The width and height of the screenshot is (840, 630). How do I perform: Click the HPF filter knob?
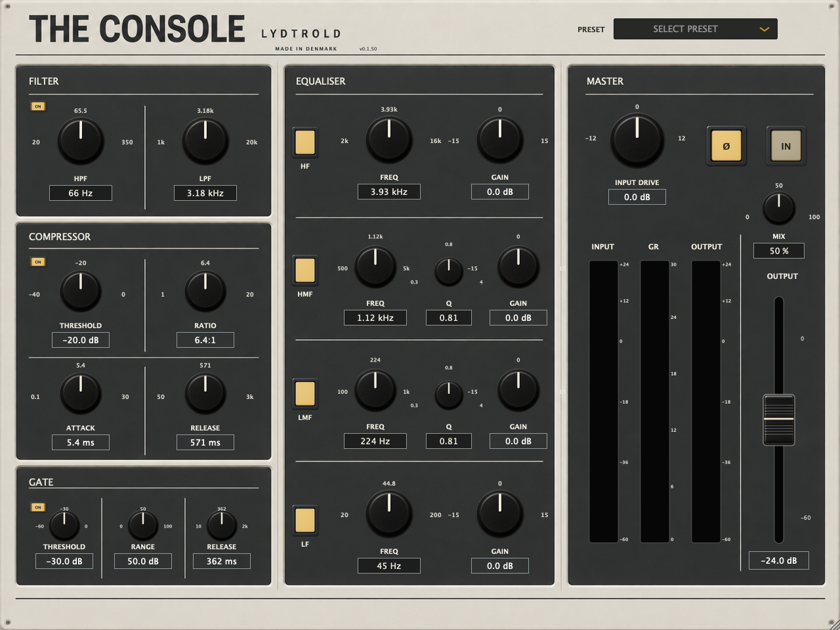coord(81,141)
